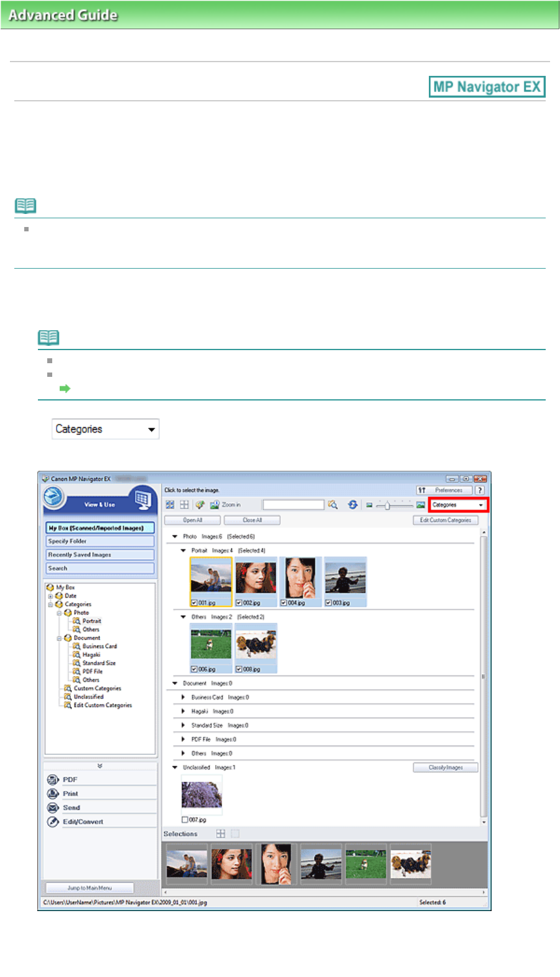This screenshot has height=977, width=560.
Task: Click the Fix/Enhance images toolbar icon
Action: [x=200, y=505]
